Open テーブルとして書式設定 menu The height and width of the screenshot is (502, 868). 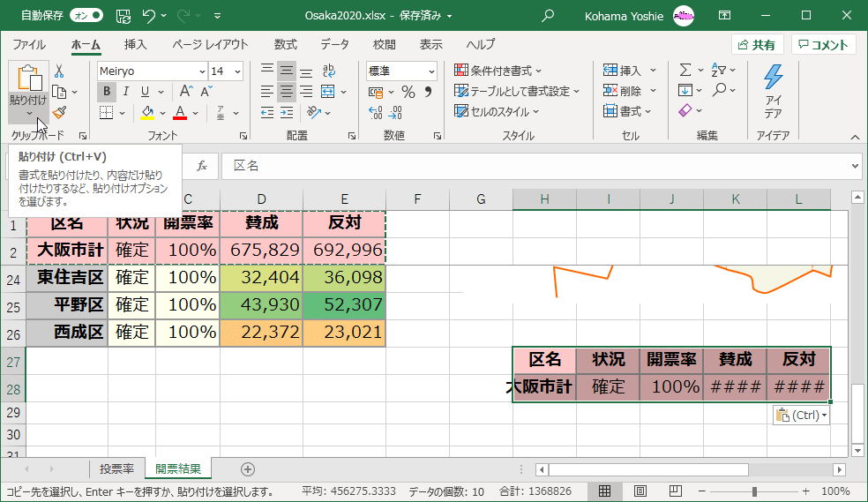pos(517,91)
